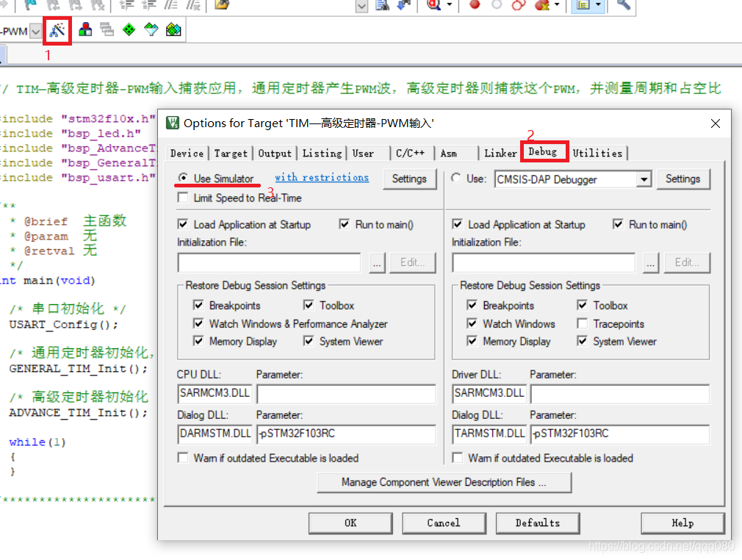Toggle simulator-side Toolbox checkbox

309,305
